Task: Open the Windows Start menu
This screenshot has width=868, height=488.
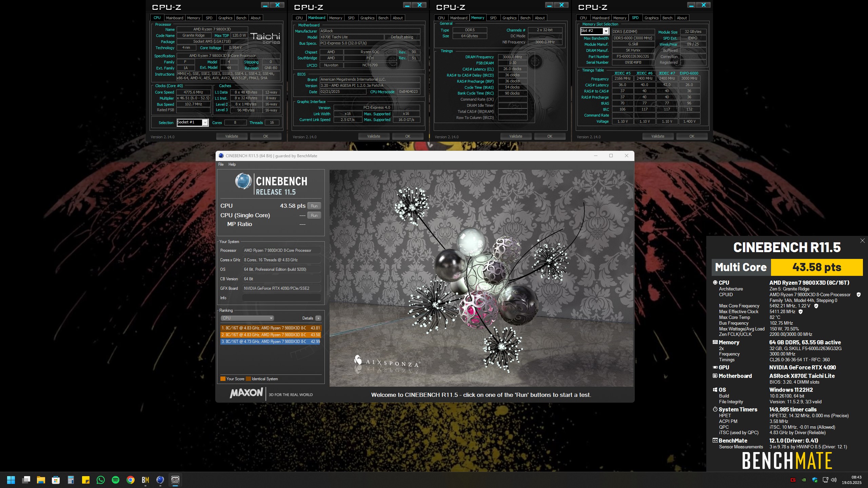Action: pyautogui.click(x=11, y=480)
